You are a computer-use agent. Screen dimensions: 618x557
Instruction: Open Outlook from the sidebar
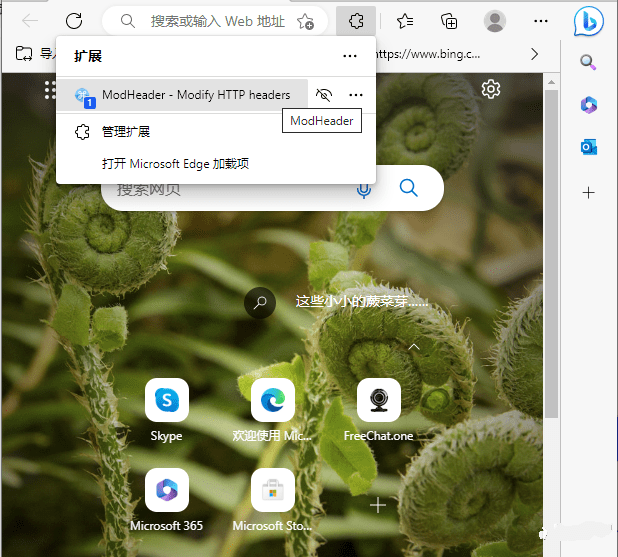588,147
